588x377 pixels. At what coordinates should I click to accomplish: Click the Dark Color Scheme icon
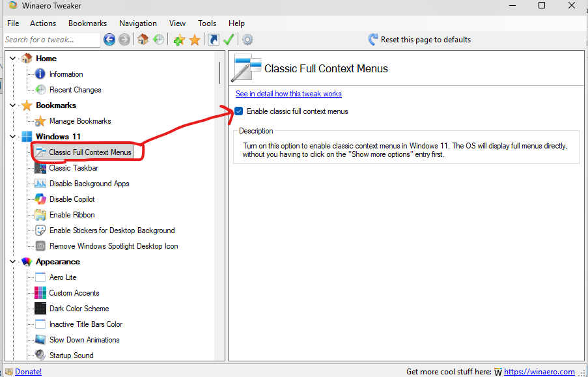point(40,309)
